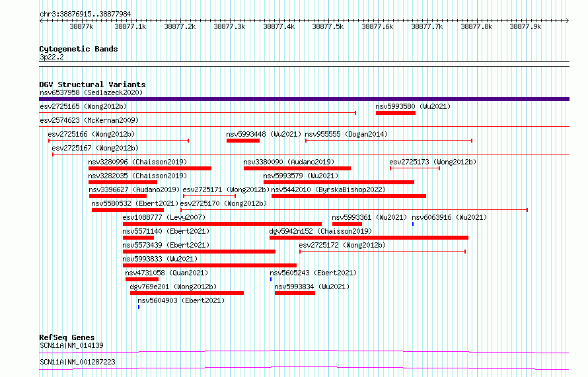The image size is (588, 377).
Task: Click the DGV Structural Variants track title
Action: 92,85
